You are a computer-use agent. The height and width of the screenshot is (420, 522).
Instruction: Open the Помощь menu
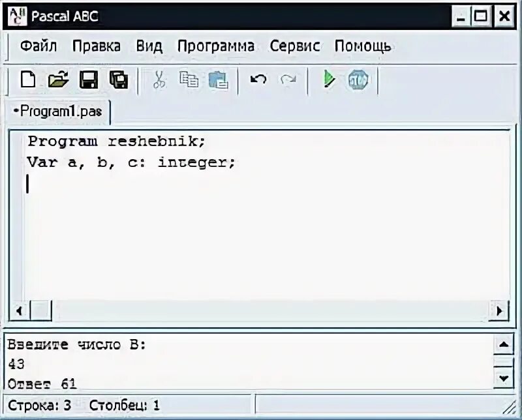coord(363,46)
